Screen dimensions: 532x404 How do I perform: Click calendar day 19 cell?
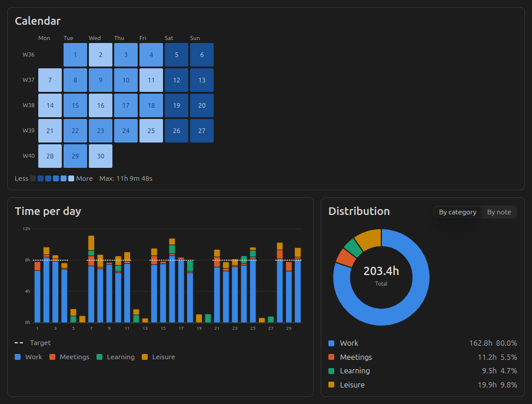coord(177,105)
